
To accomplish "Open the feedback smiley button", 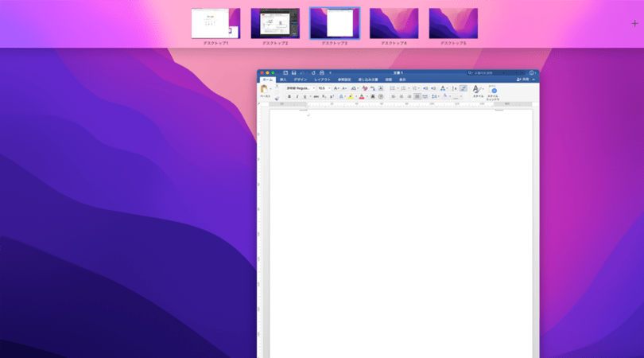I will [x=531, y=72].
